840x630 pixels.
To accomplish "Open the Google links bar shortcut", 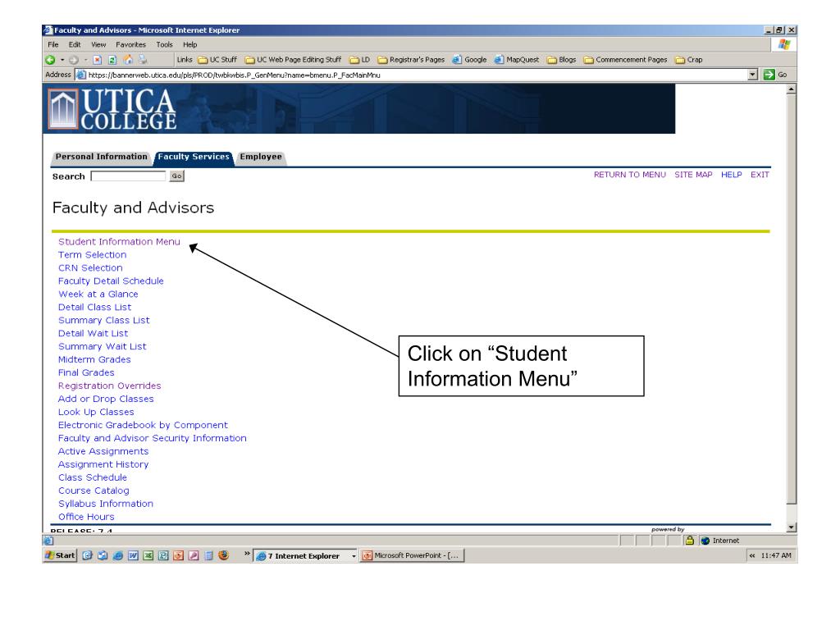I will (x=469, y=60).
